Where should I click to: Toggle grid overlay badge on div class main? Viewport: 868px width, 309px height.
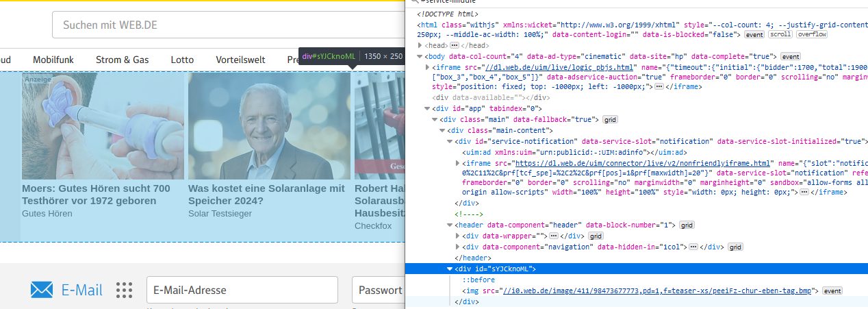tap(610, 120)
